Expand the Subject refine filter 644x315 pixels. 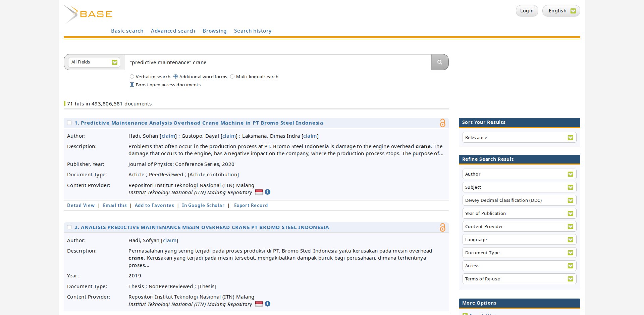coord(519,187)
